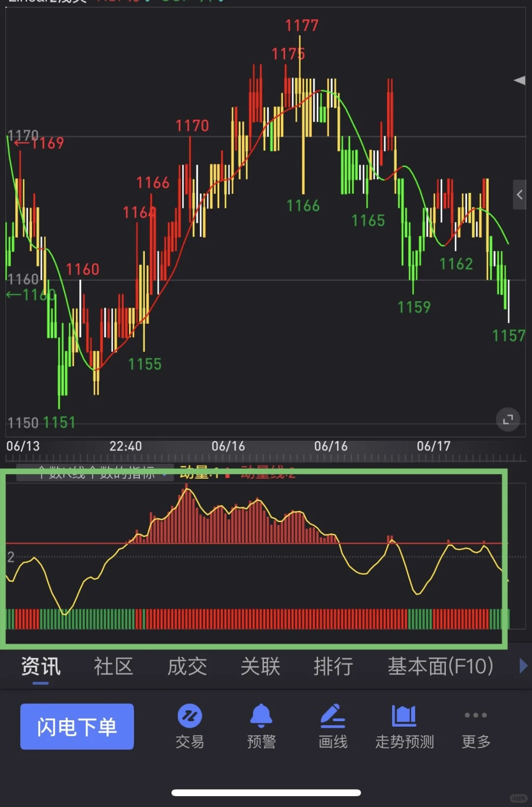Click the red 1169 arrow price label
Viewport: 532px width, 807px height.
click(39, 143)
